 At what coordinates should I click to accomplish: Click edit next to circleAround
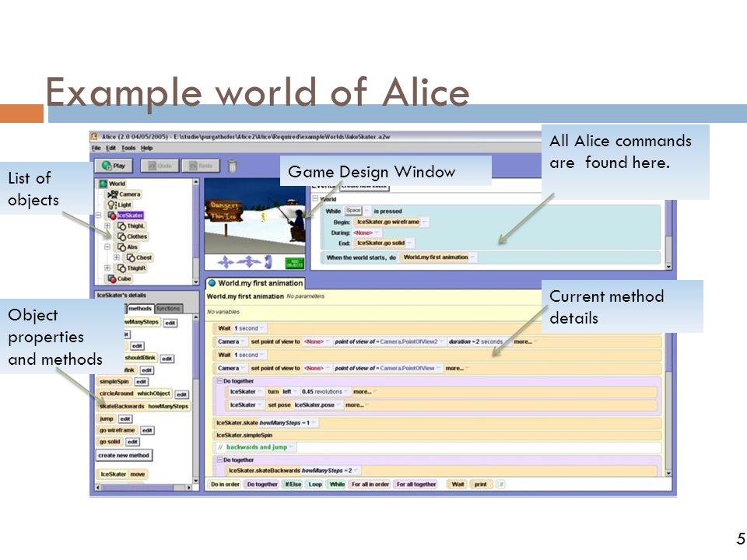[x=181, y=394]
